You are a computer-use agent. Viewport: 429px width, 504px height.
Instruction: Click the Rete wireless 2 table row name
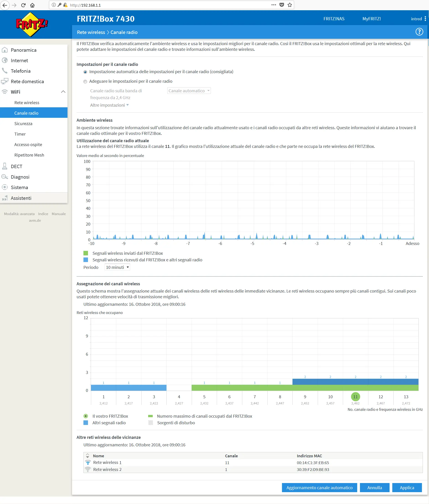pos(107,469)
